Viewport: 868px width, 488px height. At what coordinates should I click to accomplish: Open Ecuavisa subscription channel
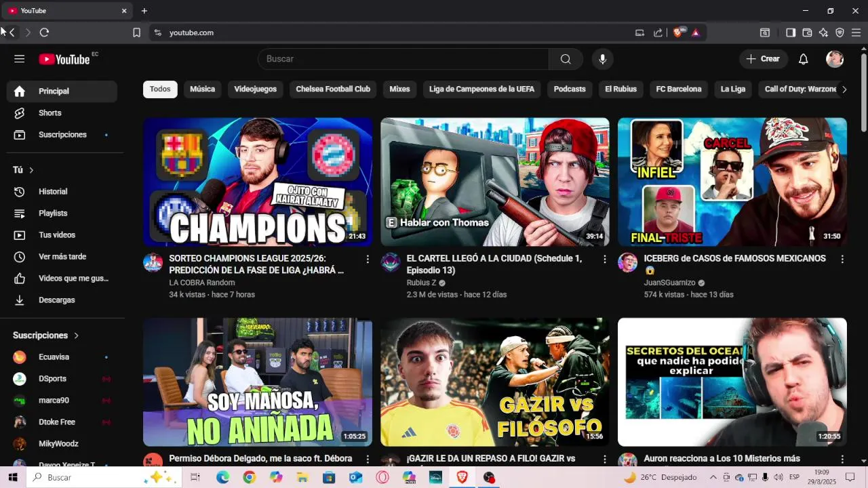coord(62,357)
